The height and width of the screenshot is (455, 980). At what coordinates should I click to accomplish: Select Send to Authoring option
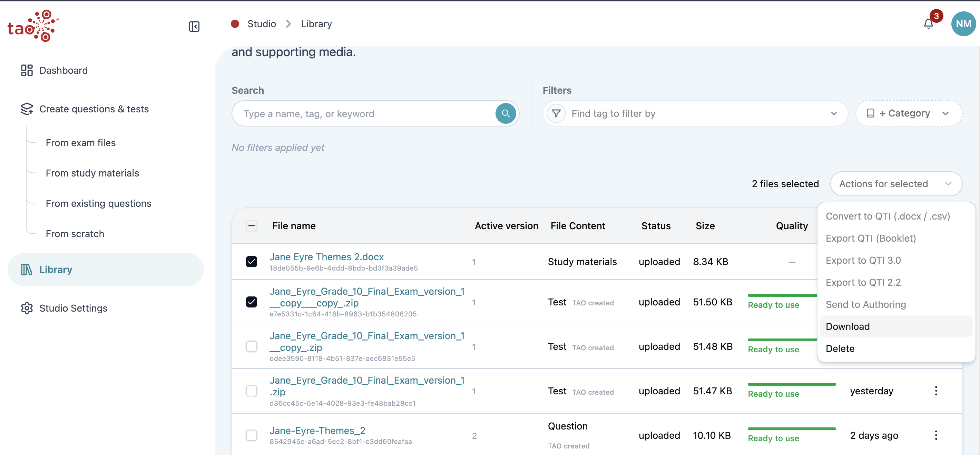click(896, 304)
